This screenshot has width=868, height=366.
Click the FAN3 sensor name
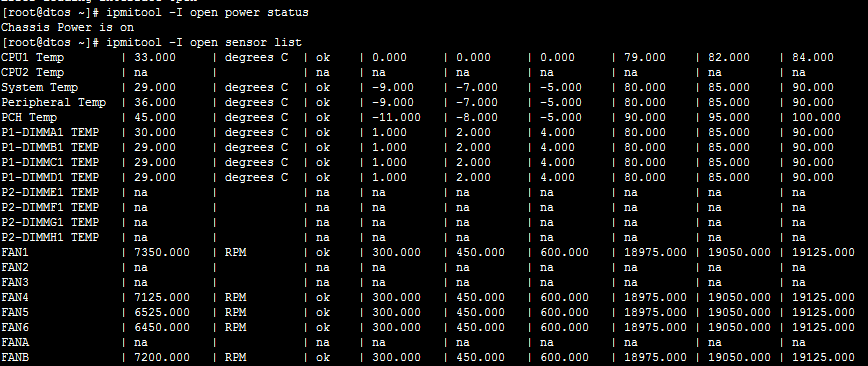tap(15, 282)
